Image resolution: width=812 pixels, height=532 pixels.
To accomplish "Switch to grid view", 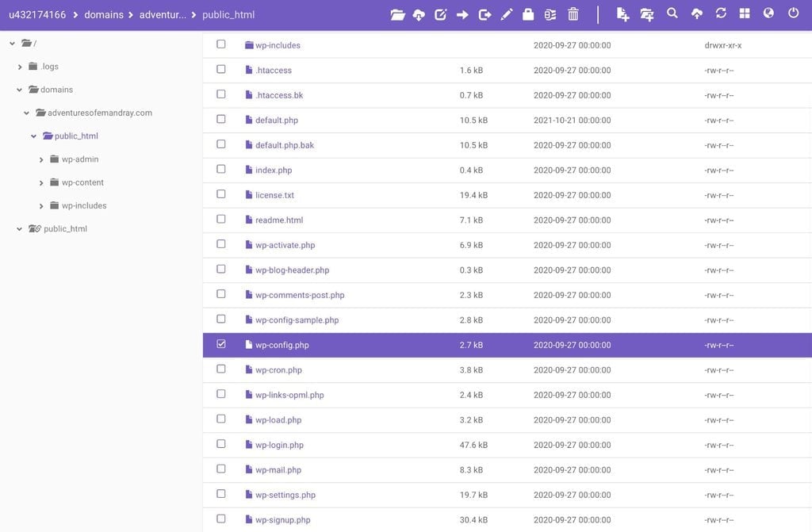I will (743, 14).
